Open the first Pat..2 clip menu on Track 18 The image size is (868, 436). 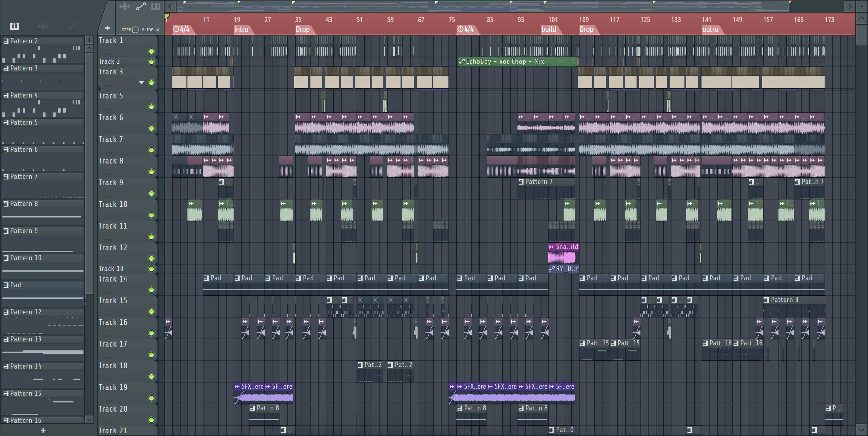(x=360, y=365)
